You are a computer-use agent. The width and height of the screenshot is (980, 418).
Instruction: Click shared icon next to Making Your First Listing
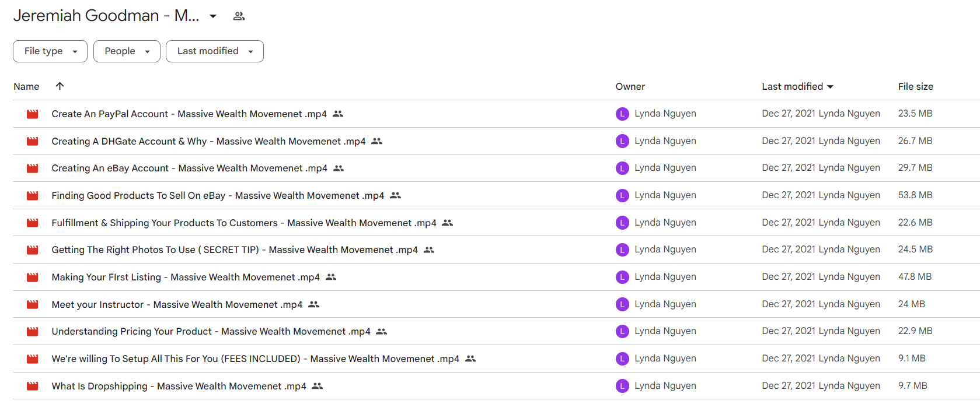(x=331, y=277)
